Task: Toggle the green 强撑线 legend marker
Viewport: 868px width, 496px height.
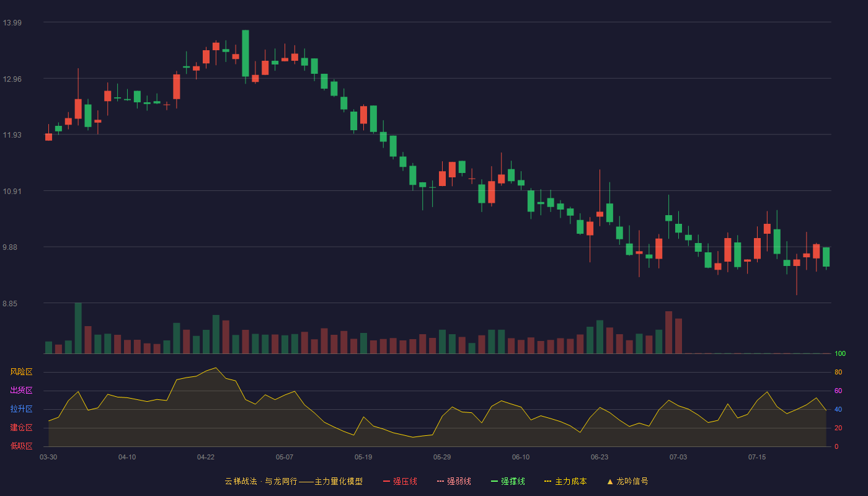Action: [x=495, y=481]
